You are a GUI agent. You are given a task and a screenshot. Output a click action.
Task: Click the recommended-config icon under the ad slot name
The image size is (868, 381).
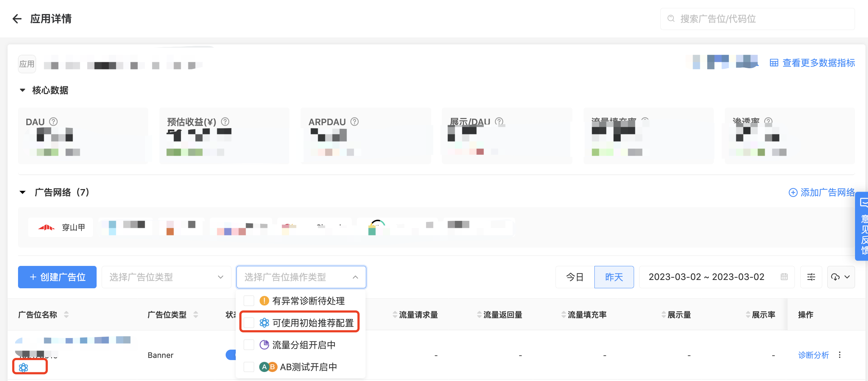(x=23, y=367)
